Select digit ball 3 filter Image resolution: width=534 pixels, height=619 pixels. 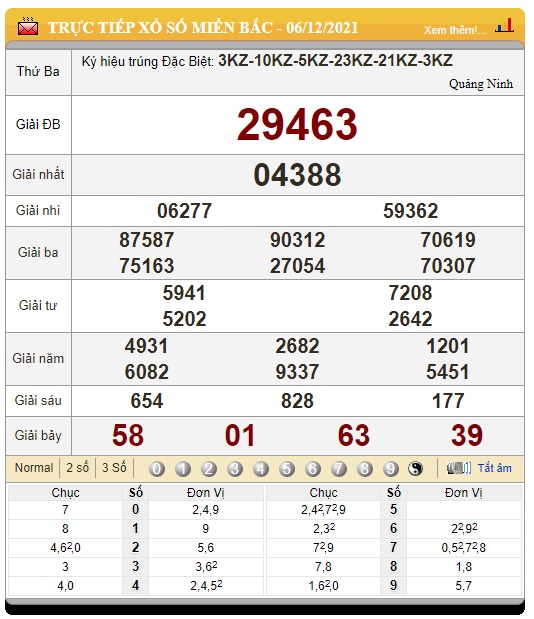235,469
